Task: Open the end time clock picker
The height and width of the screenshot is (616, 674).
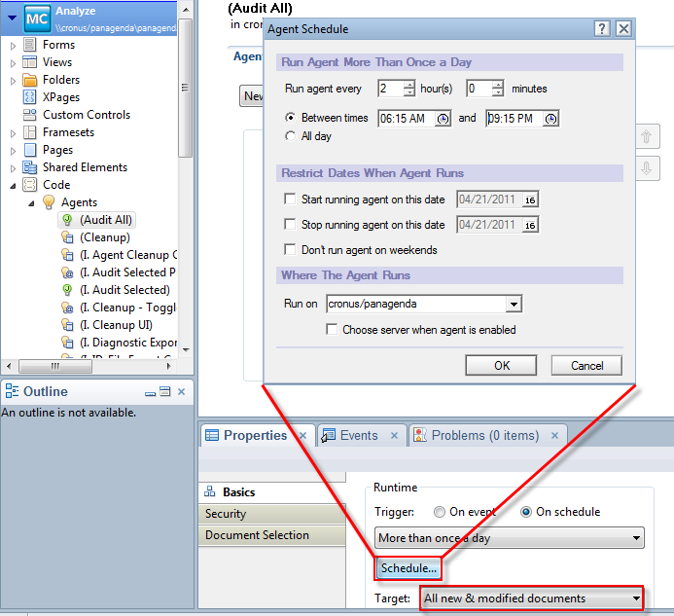Action: pos(551,119)
